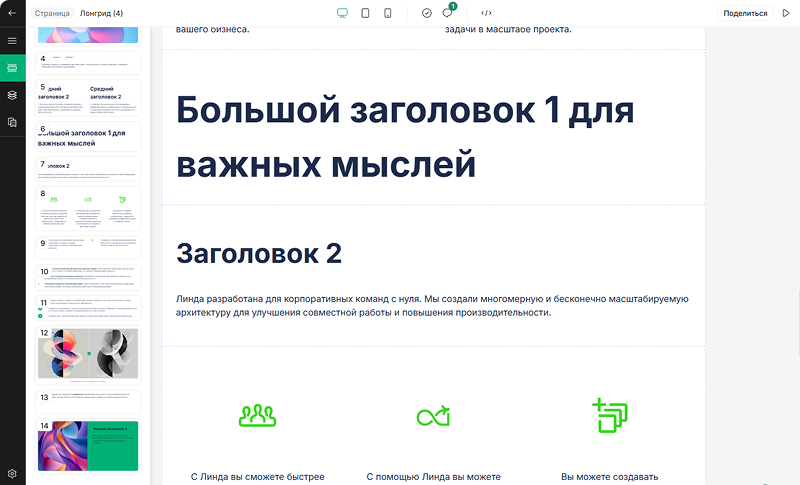
Task: Select section 14 thumbnail with green block
Action: click(88, 445)
